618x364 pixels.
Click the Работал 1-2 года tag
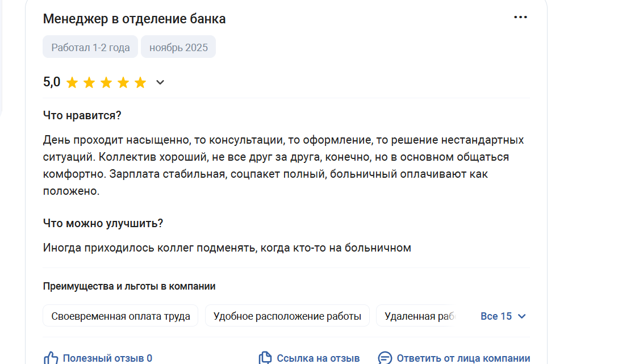[x=90, y=47]
